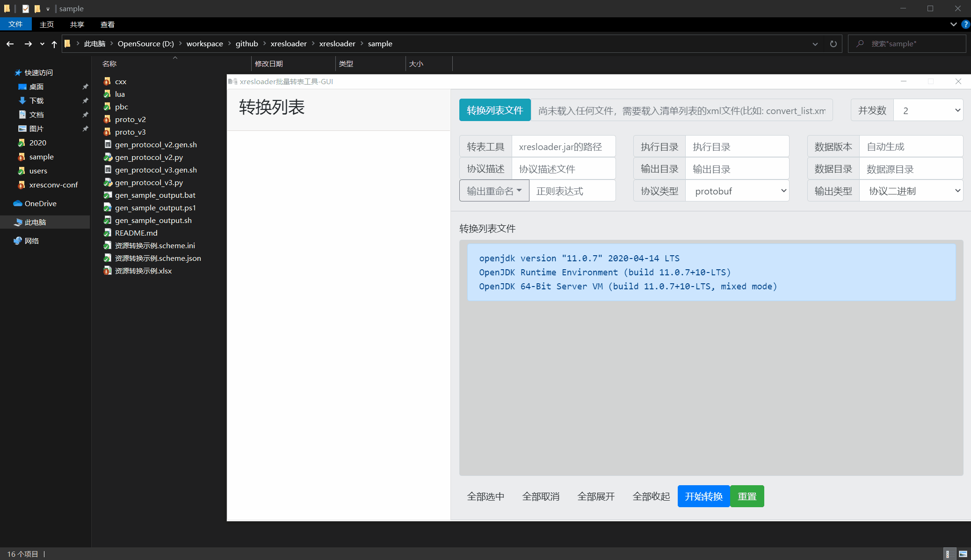The width and height of the screenshot is (971, 560).
Task: Expand 并发数 value stepper dropdown
Action: click(957, 110)
